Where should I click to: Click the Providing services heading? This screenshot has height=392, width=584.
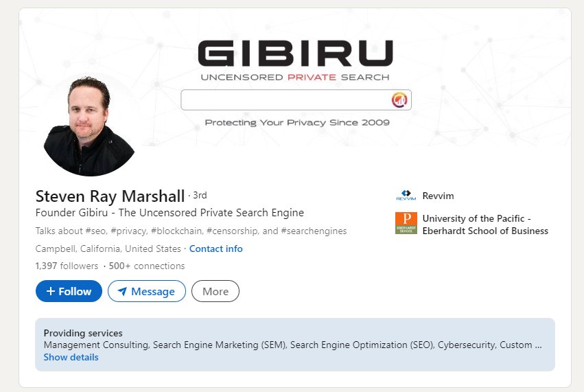coord(83,333)
